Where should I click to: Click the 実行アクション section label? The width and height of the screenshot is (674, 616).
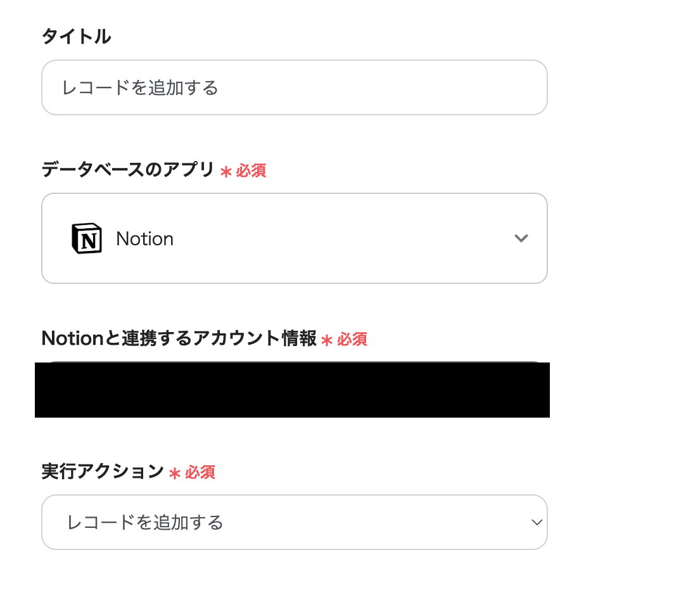pos(103,472)
